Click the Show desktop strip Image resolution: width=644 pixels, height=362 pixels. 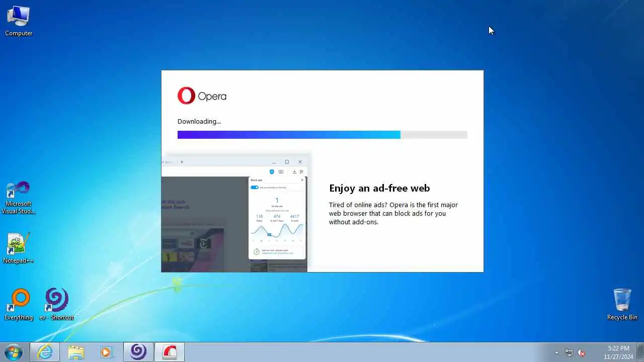[640, 352]
